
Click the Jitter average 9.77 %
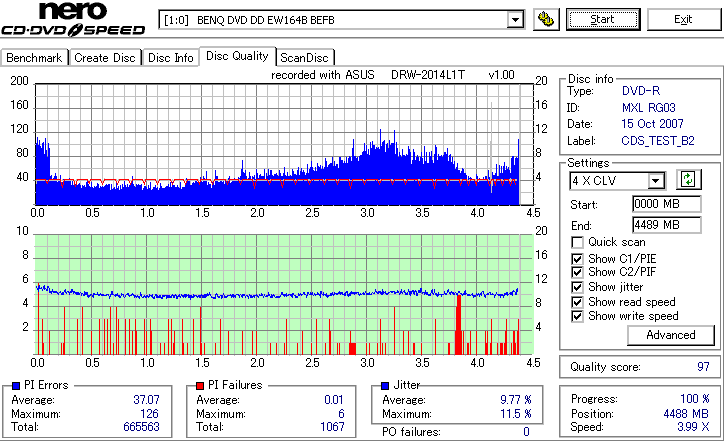(x=516, y=399)
